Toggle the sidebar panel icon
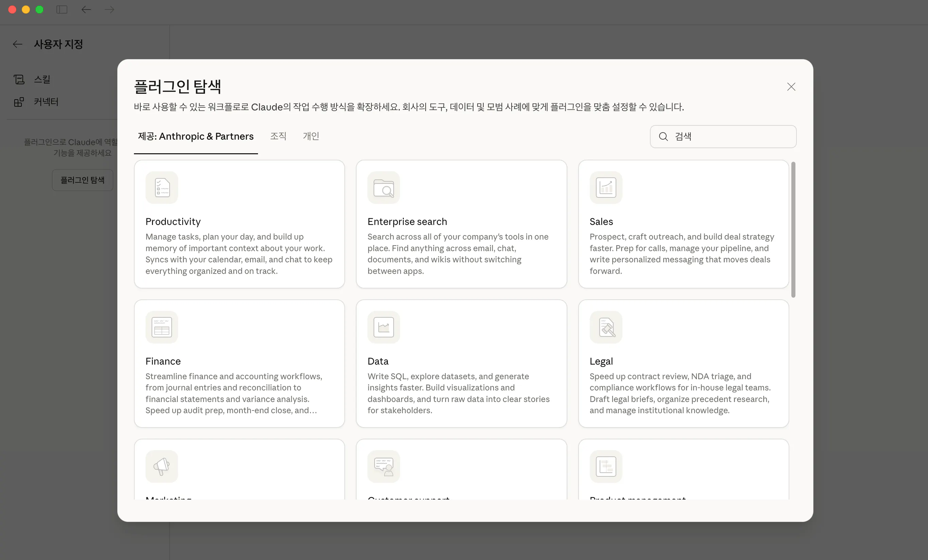This screenshot has height=560, width=928. coord(62,10)
